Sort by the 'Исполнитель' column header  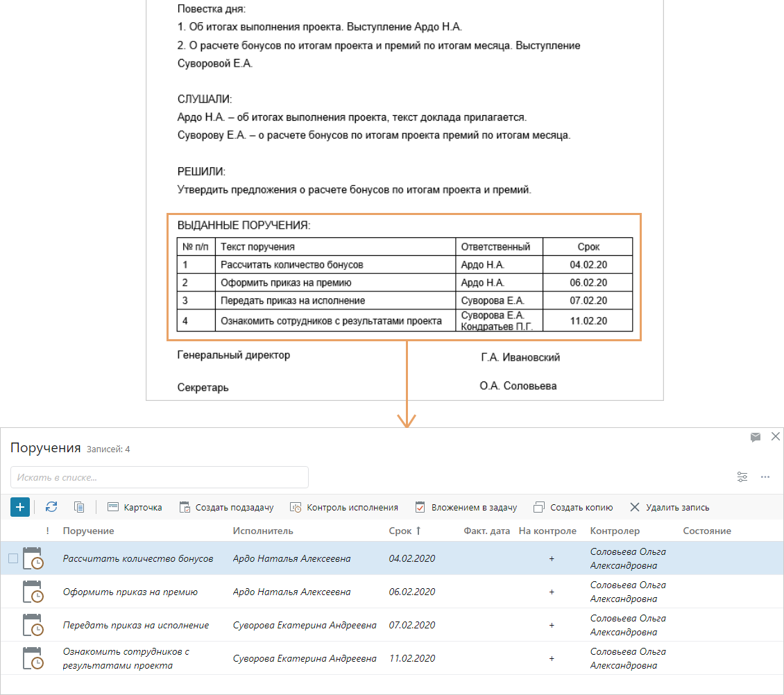[x=263, y=531]
